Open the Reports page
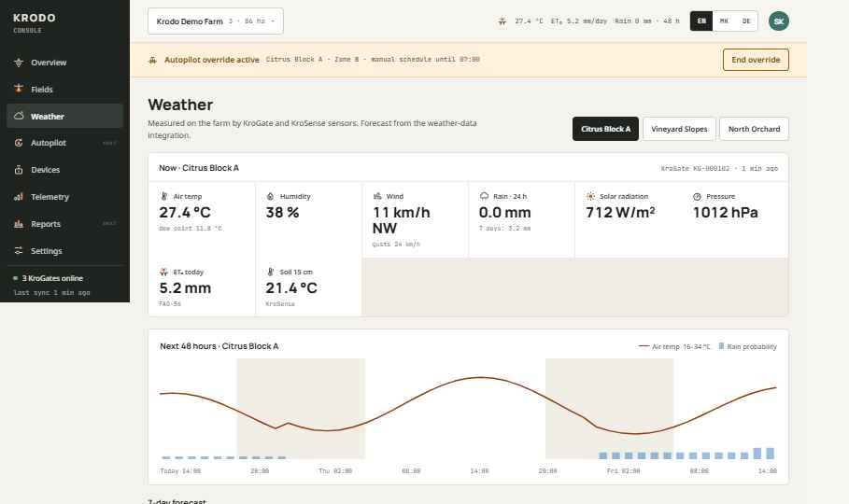849x504 pixels. pos(65,224)
